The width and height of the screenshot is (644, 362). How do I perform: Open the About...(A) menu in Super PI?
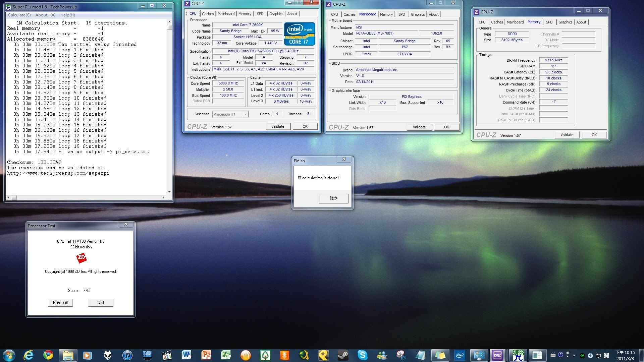[46, 15]
